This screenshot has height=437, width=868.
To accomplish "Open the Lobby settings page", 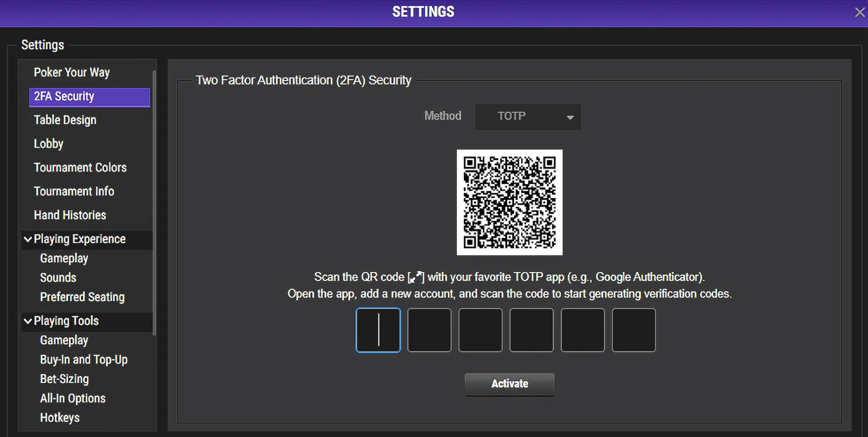I will [48, 144].
